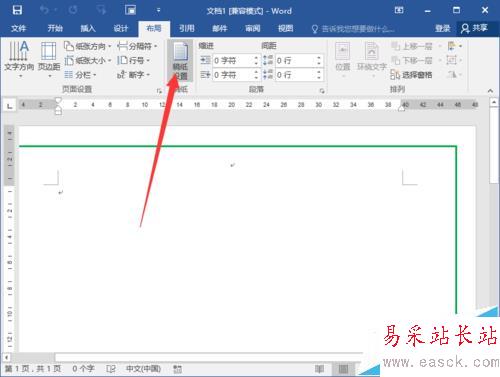The width and height of the screenshot is (500, 377).
Task: Select the 布局 tab
Action: (154, 28)
